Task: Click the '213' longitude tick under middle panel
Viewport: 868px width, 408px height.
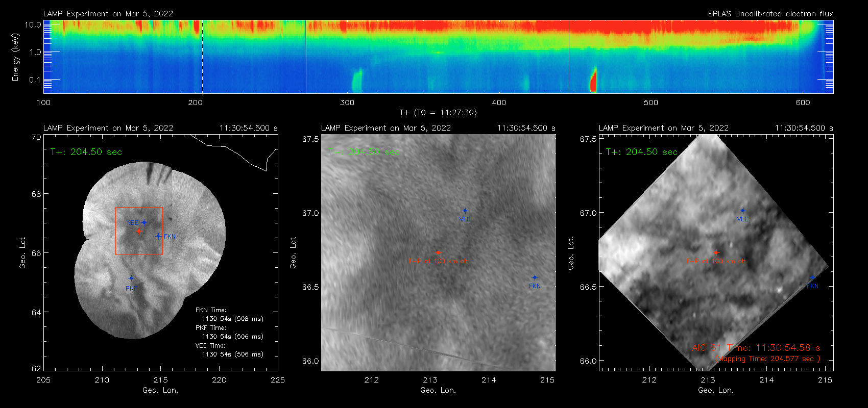Action: click(x=430, y=380)
